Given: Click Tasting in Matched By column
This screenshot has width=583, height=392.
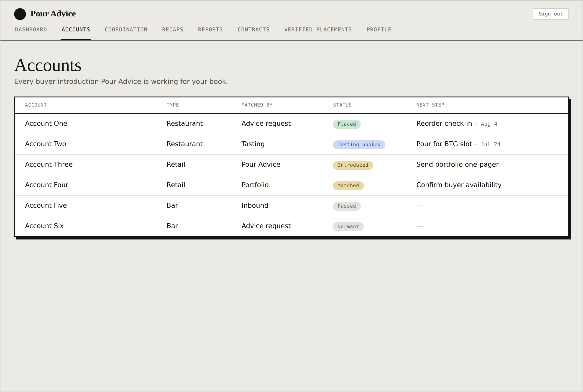Looking at the screenshot, I should 253,144.
